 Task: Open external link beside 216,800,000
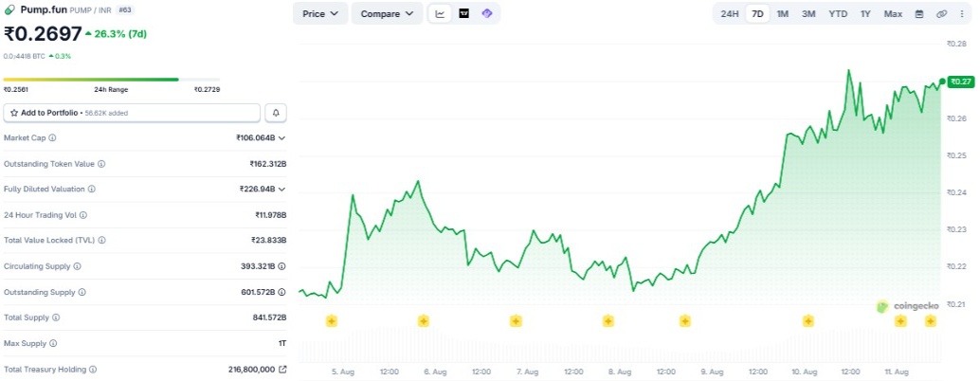[281, 369]
